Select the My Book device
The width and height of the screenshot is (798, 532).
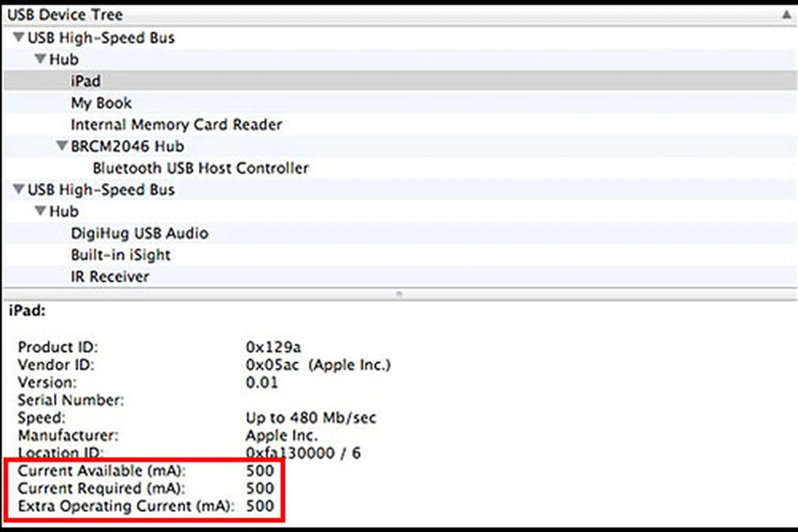(101, 103)
